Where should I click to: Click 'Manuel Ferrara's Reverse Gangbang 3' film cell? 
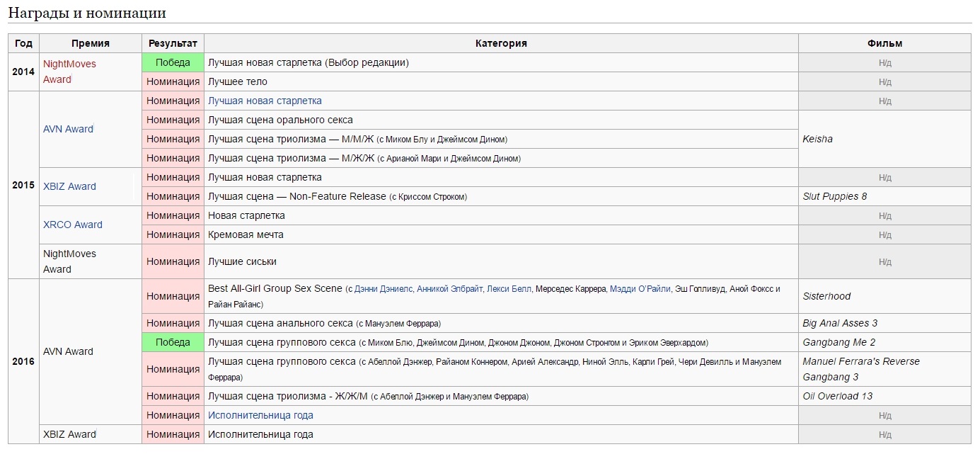point(884,369)
